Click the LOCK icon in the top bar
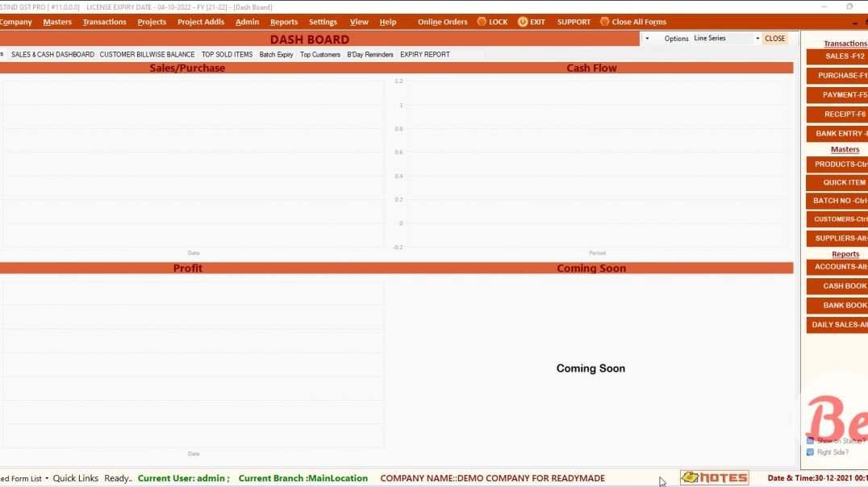This screenshot has height=487, width=868. coord(492,22)
